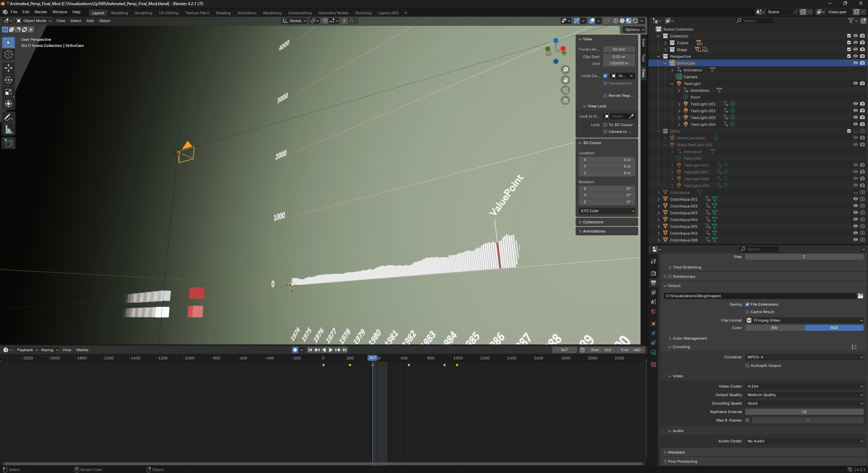Open the Rendering menu
868x473 pixels.
pyautogui.click(x=271, y=13)
